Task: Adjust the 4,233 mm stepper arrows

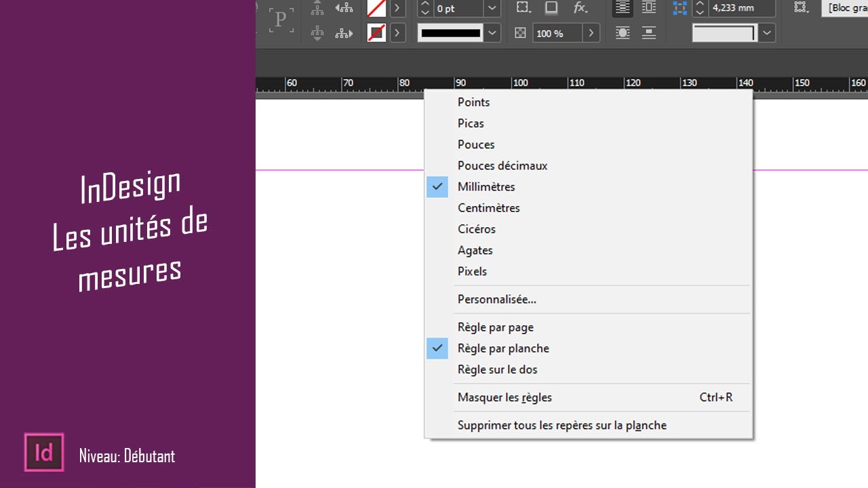Action: pos(700,8)
